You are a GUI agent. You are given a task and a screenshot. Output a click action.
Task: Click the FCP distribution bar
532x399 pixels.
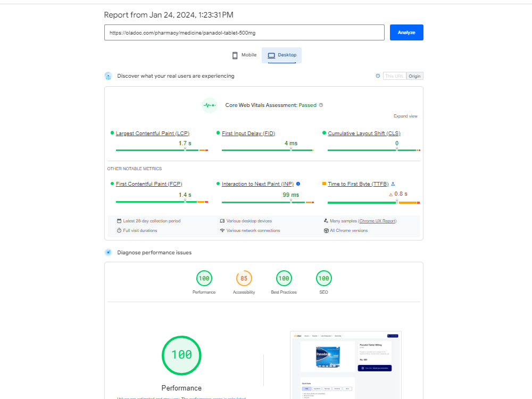coord(162,202)
